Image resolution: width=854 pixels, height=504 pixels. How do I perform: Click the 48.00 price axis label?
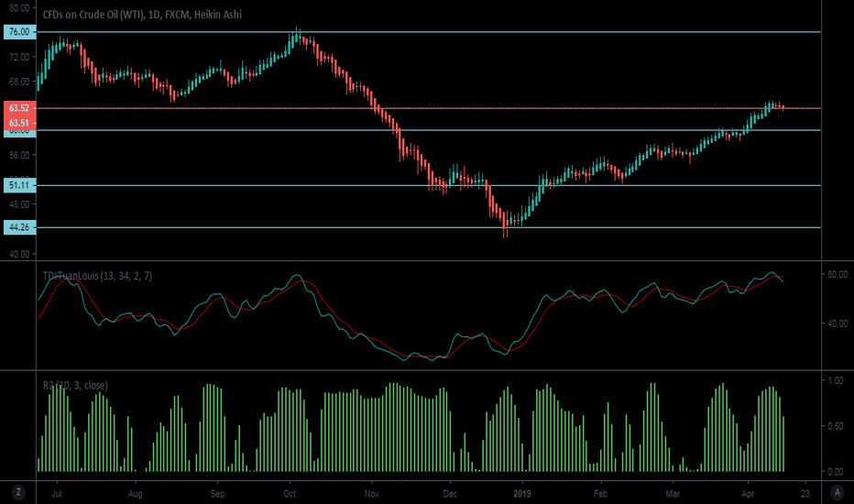coord(19,204)
